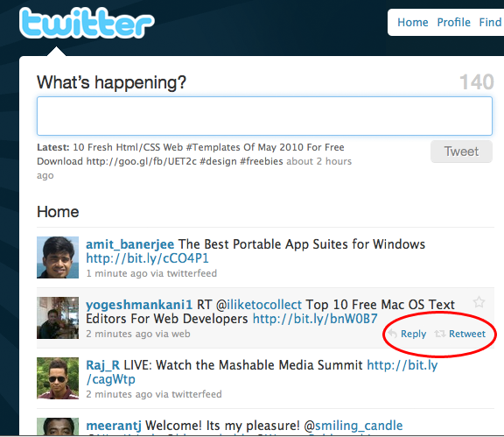The height and width of the screenshot is (437, 504).
Task: Go to Home in top navigation
Action: [x=413, y=22]
